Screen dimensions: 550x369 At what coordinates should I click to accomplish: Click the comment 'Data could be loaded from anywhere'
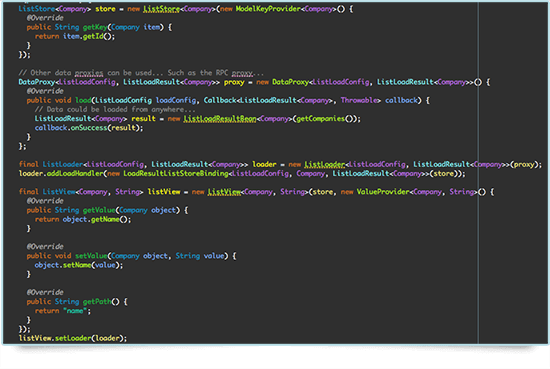[115, 109]
